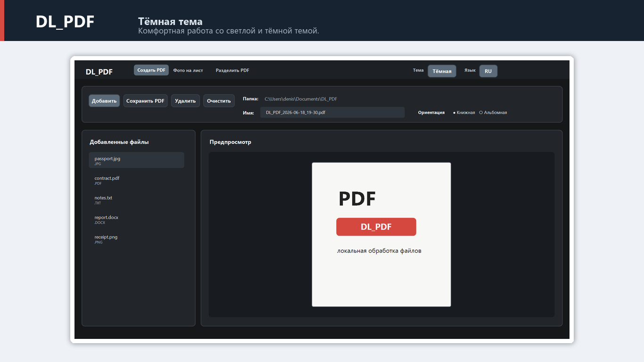This screenshot has width=644, height=362.
Task: Open the Создать PDF tab
Action: point(151,70)
